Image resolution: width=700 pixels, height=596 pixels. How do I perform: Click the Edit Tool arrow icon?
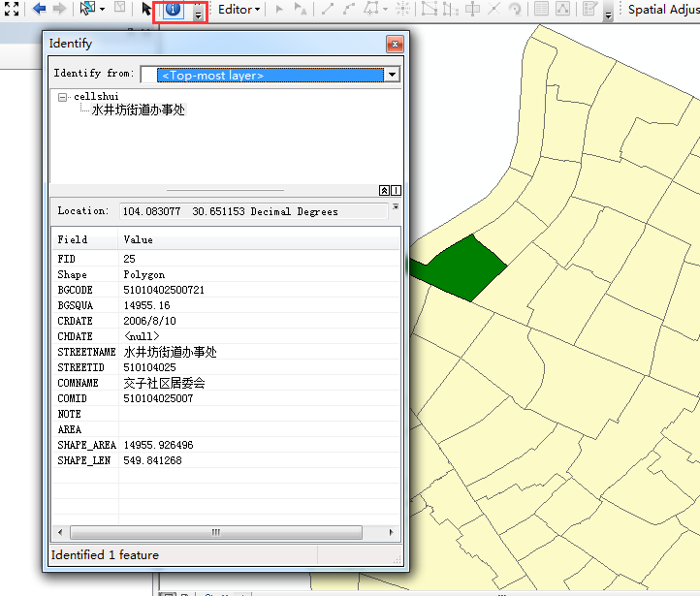(x=280, y=10)
